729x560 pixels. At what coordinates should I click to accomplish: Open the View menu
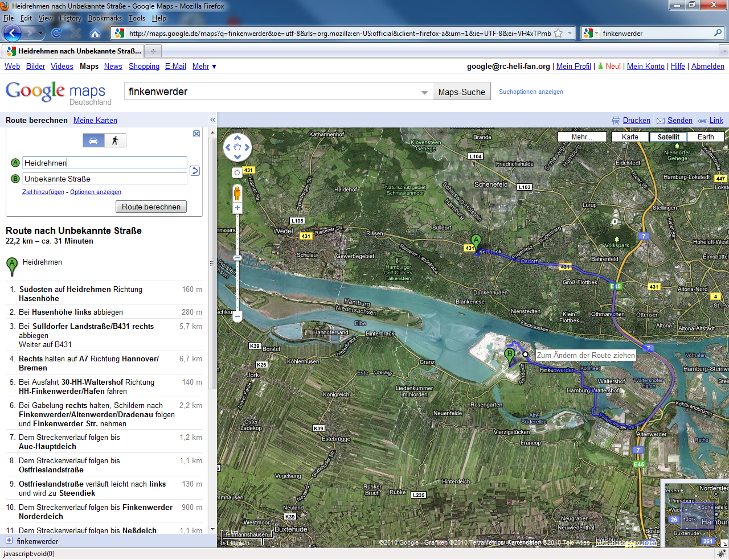[46, 18]
